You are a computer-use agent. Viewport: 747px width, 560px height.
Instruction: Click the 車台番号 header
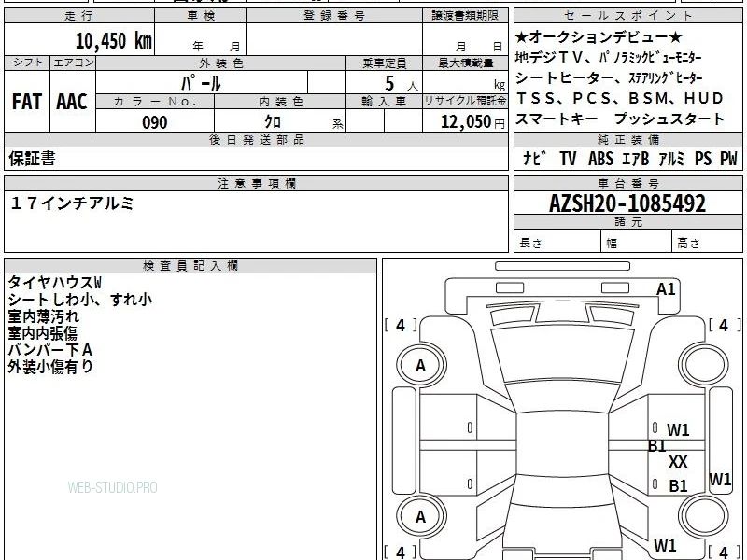click(627, 183)
